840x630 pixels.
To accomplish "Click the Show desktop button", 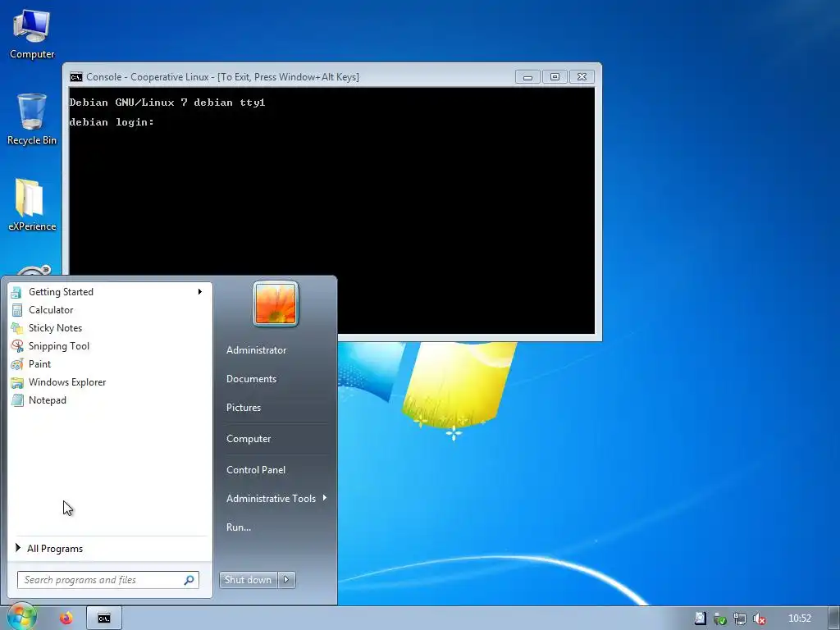I will pos(834,619).
